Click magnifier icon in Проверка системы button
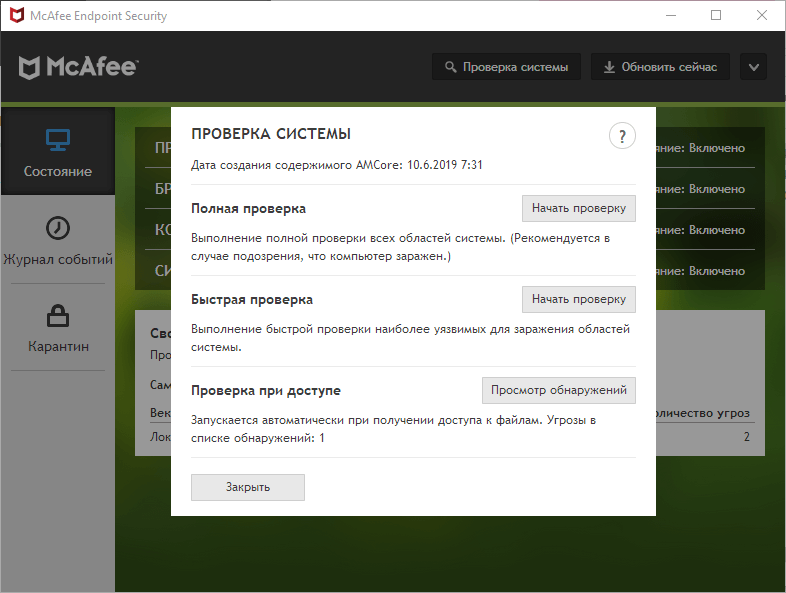This screenshot has width=786, height=593. coord(451,67)
